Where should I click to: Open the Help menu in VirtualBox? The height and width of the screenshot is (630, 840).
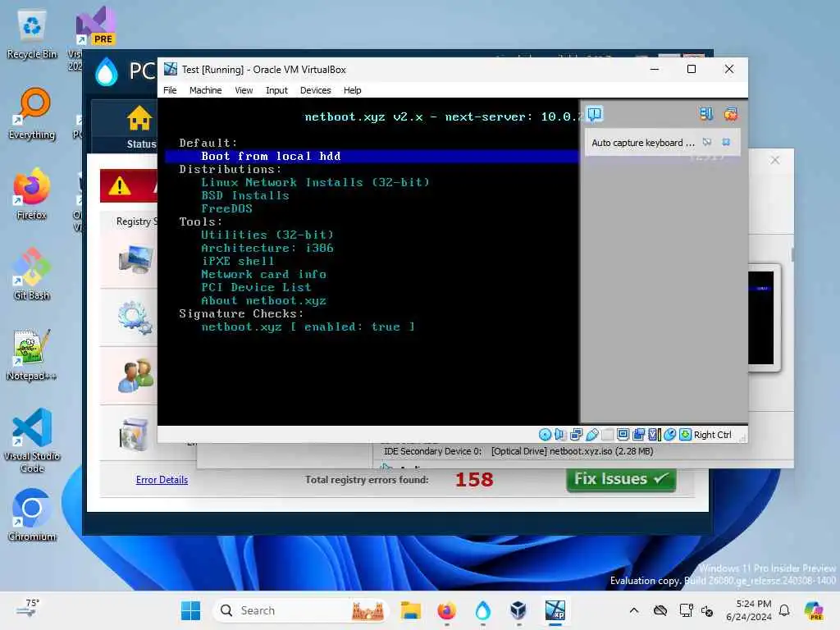(x=352, y=90)
